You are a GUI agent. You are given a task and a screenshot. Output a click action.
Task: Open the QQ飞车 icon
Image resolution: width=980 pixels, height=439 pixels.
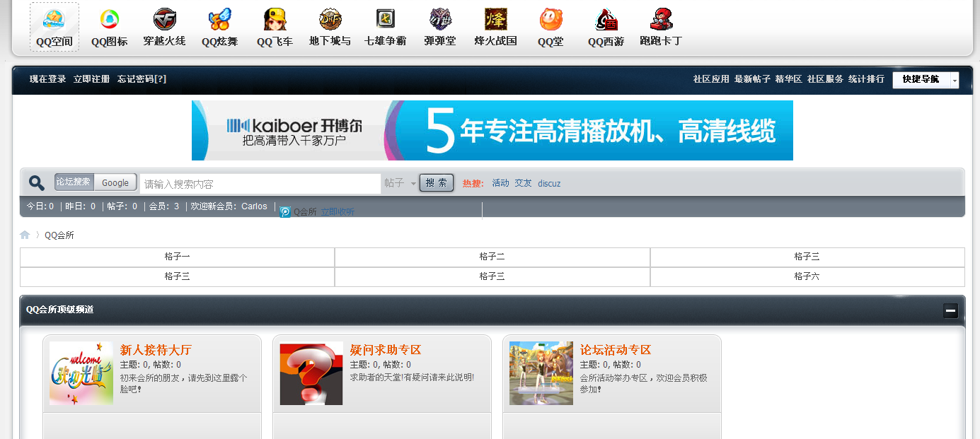click(275, 27)
